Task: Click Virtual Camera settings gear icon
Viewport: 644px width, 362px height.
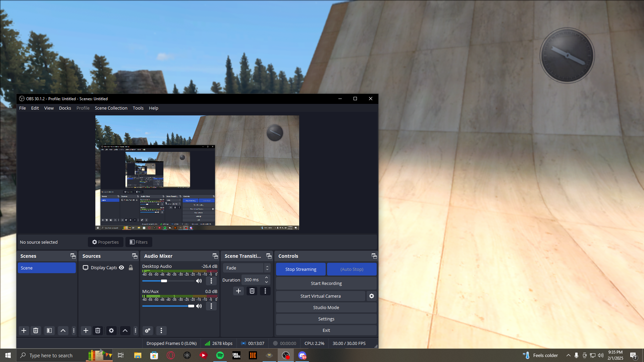Action: pyautogui.click(x=371, y=296)
